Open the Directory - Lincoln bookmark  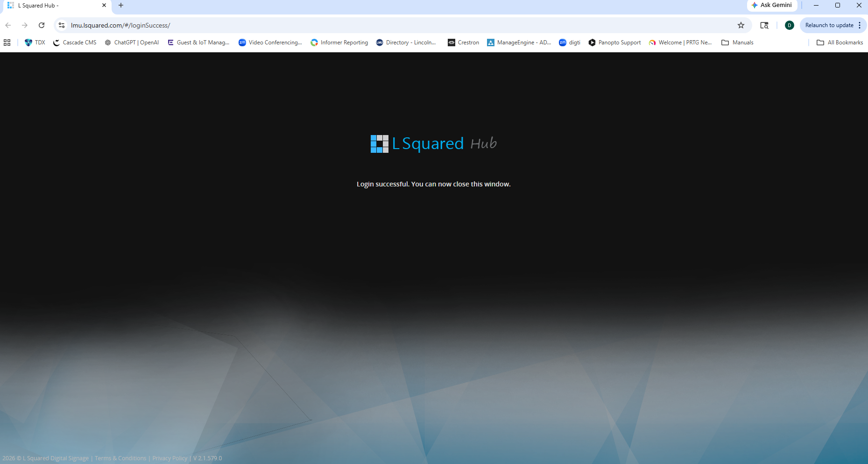pyautogui.click(x=406, y=43)
